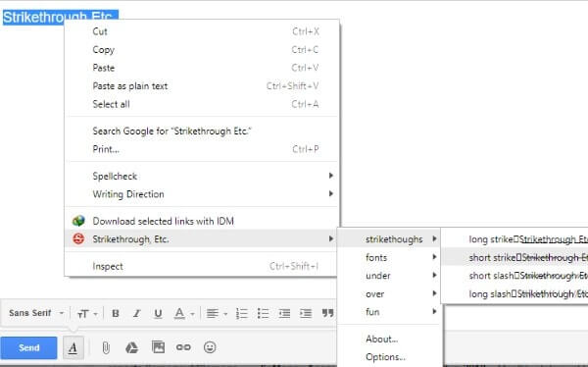This screenshot has height=367, width=588.
Task: Toggle the formatting options button
Action: 73,347
